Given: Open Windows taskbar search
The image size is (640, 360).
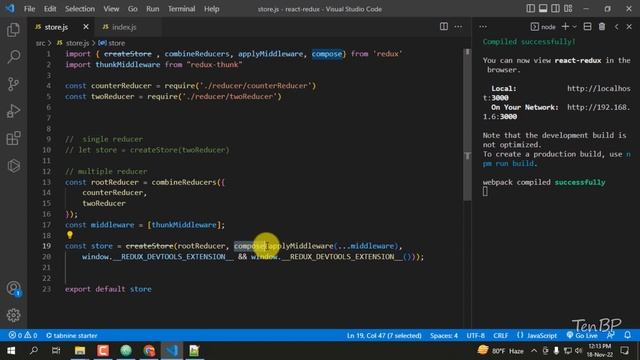Looking at the screenshot, I should pyautogui.click(x=34, y=351).
